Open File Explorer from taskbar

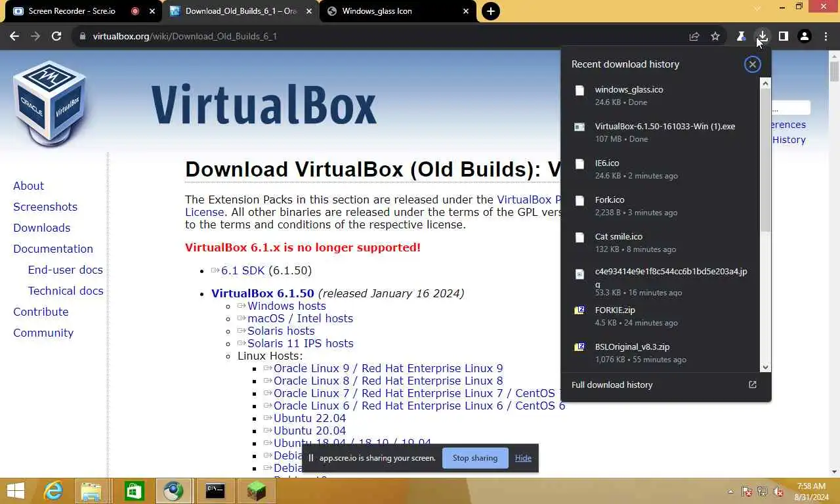[x=91, y=491]
